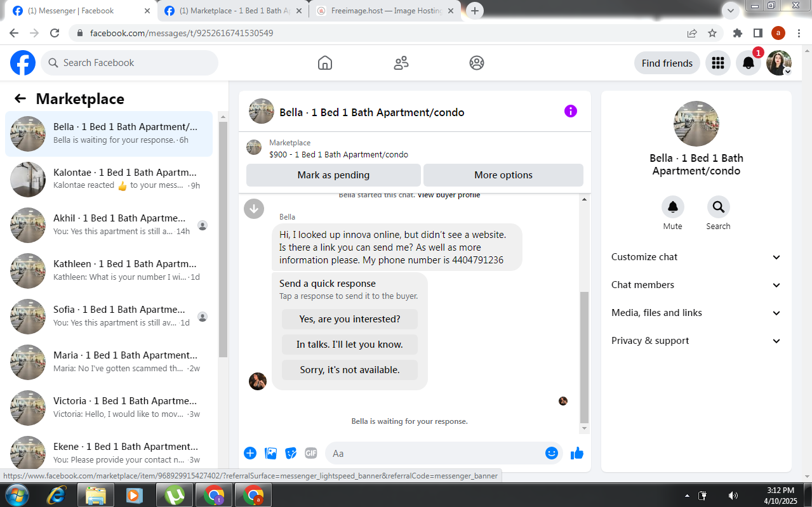The width and height of the screenshot is (812, 507).
Task: Send a thumbs-up like
Action: 577,453
